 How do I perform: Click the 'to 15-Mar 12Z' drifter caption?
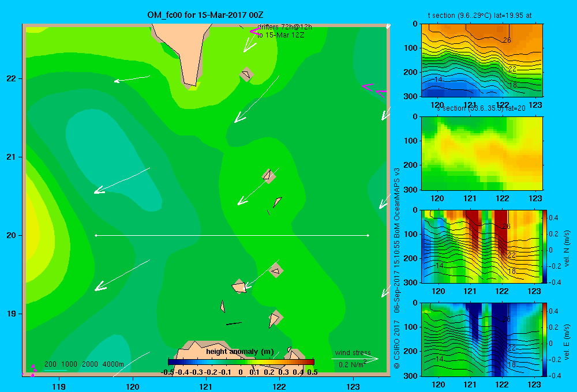click(281, 35)
